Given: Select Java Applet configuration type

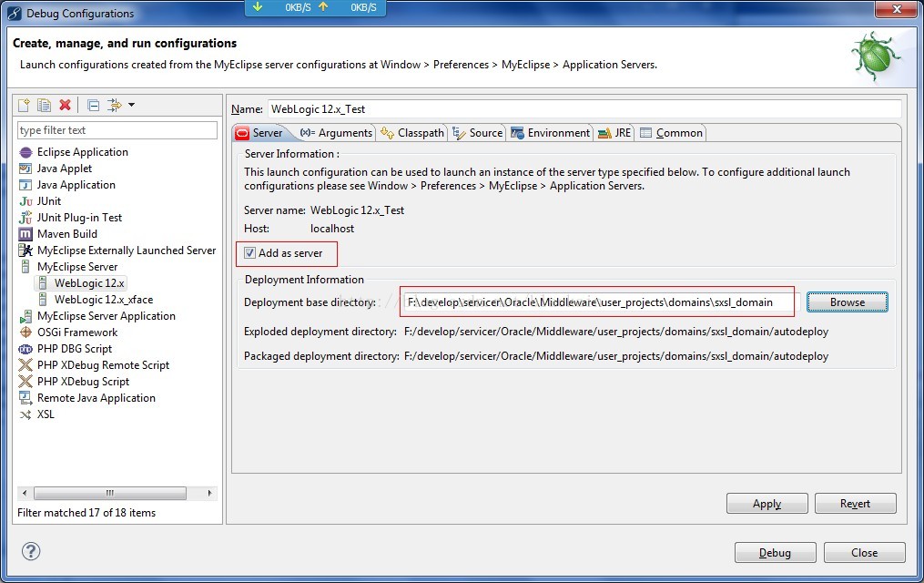Looking at the screenshot, I should click(65, 169).
